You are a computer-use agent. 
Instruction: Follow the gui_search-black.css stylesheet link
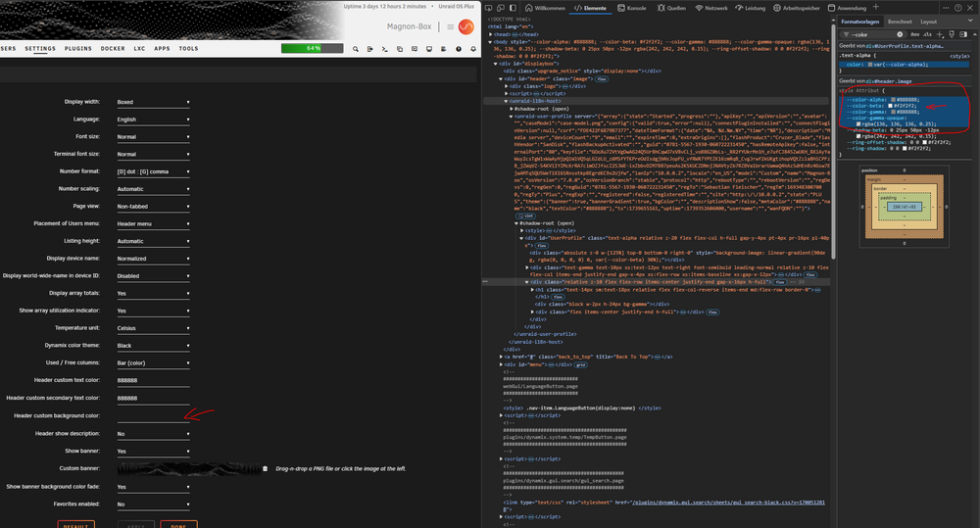click(x=728, y=503)
